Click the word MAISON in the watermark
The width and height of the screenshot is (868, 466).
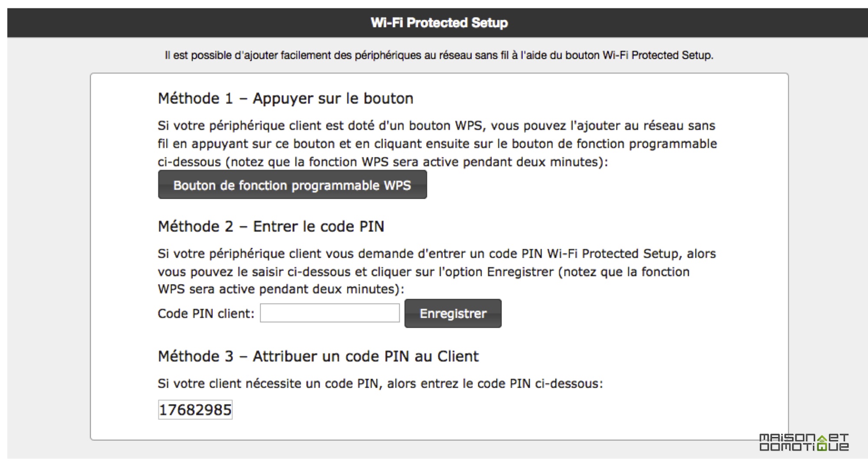788,437
